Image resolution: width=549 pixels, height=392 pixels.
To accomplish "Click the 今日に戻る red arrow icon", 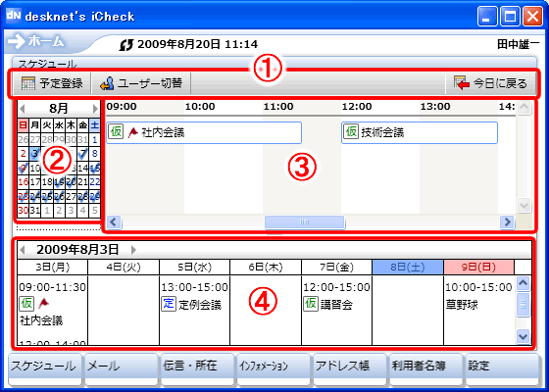I will coord(462,83).
